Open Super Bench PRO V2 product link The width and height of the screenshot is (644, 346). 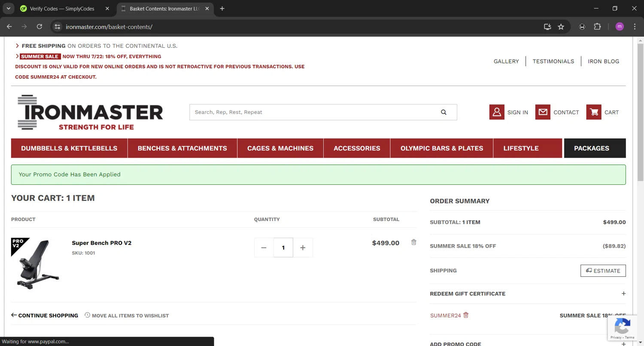click(x=102, y=243)
